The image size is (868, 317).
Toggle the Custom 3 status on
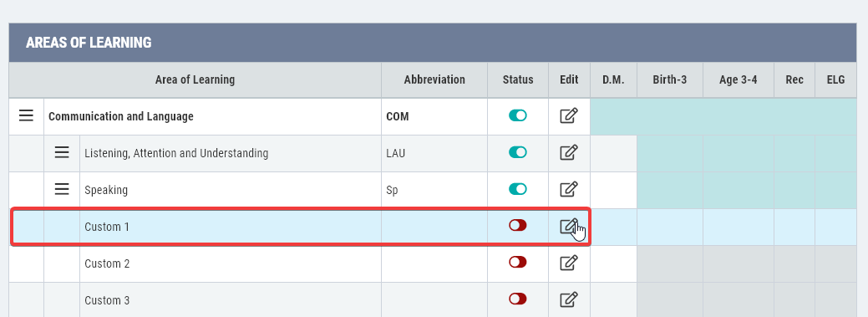click(518, 299)
